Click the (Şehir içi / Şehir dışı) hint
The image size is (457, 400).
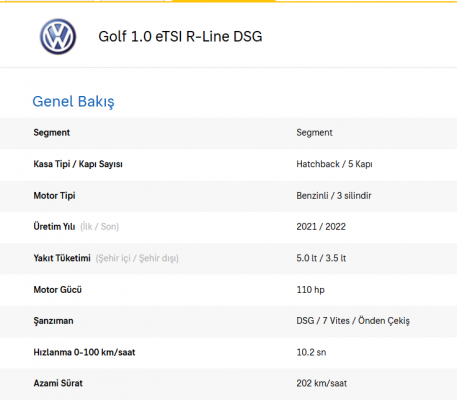[x=137, y=258]
